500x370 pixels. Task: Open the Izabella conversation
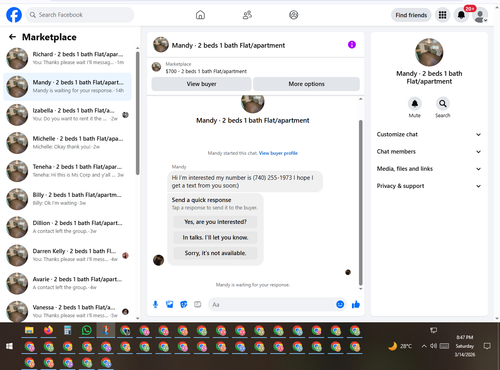(x=67, y=115)
